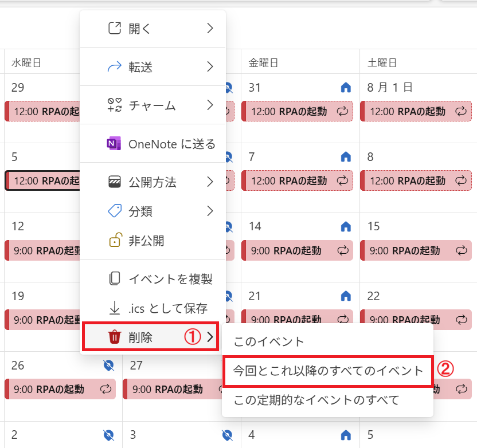Expand the 開く submenu chevron
The width and height of the screenshot is (477, 448).
pos(210,28)
